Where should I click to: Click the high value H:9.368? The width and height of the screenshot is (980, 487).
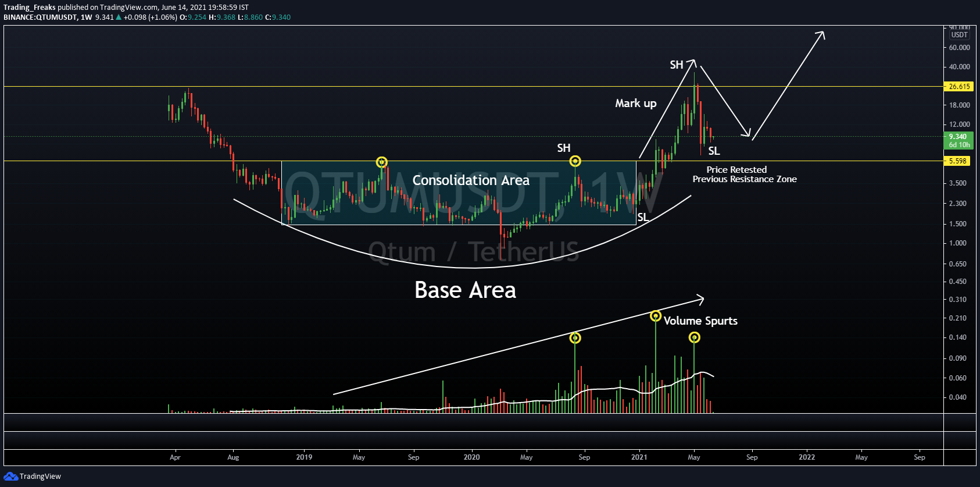[x=222, y=17]
